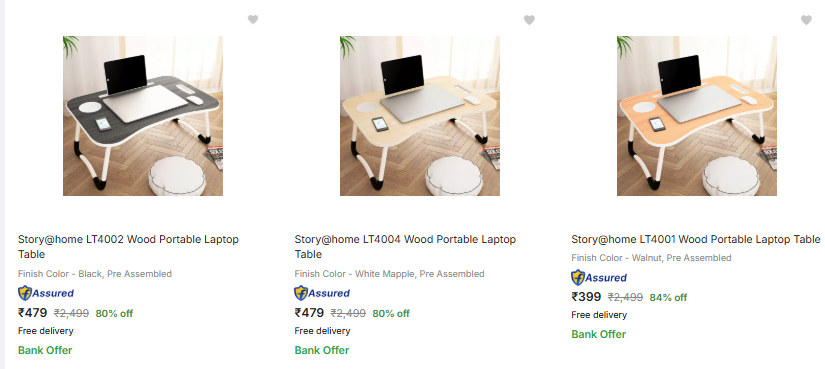Toggle wishlist heart for LT4004 table
The width and height of the screenshot is (825, 369).
pos(529,20)
